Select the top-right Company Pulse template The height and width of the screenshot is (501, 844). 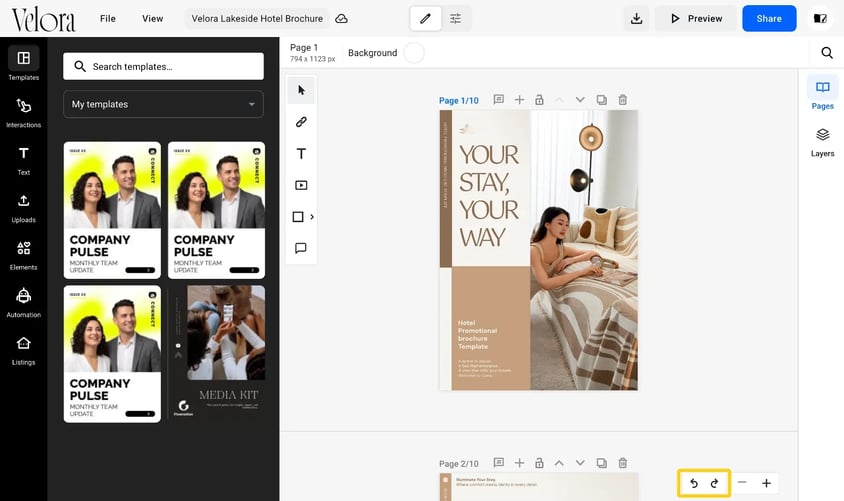pos(216,210)
